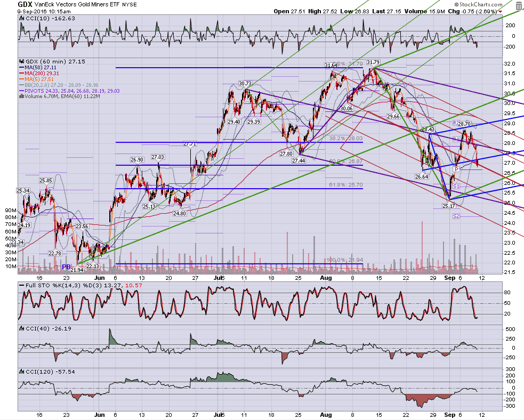The image size is (524, 420).
Task: Select the orange MA(5) legend entry
Action: point(36,79)
